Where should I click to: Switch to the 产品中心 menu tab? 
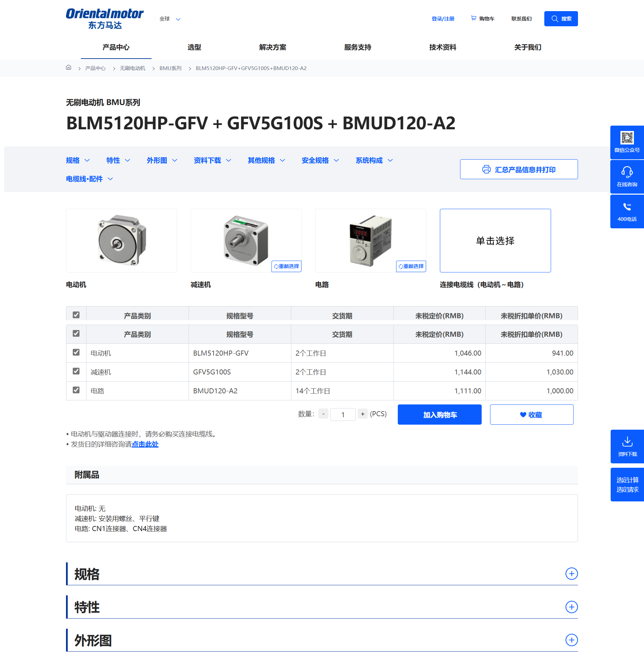click(116, 47)
